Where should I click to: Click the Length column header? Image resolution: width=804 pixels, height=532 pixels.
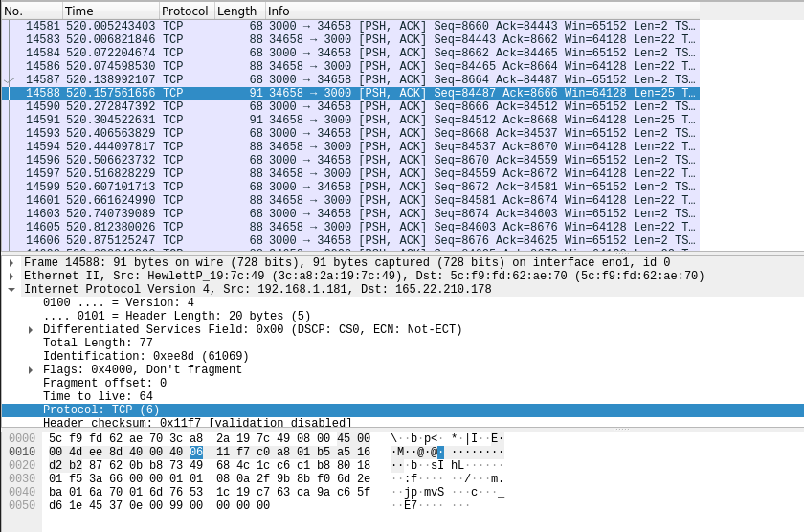[238, 11]
